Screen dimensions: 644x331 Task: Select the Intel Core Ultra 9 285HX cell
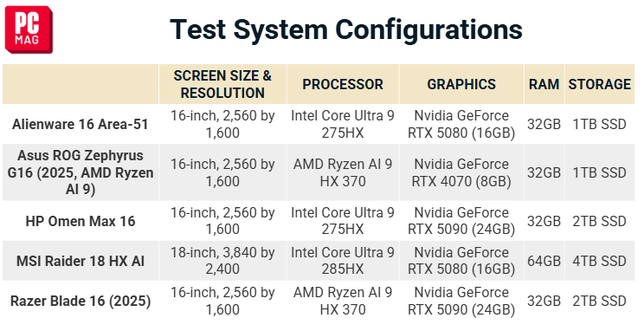tap(343, 261)
